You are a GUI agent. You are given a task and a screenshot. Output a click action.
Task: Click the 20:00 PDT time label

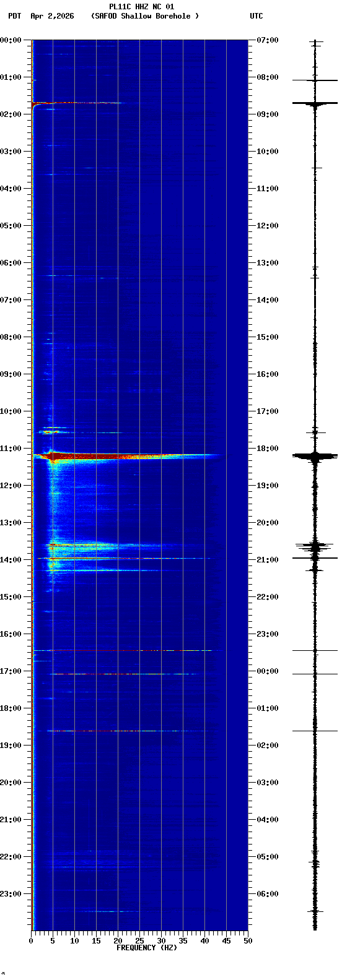point(11,783)
